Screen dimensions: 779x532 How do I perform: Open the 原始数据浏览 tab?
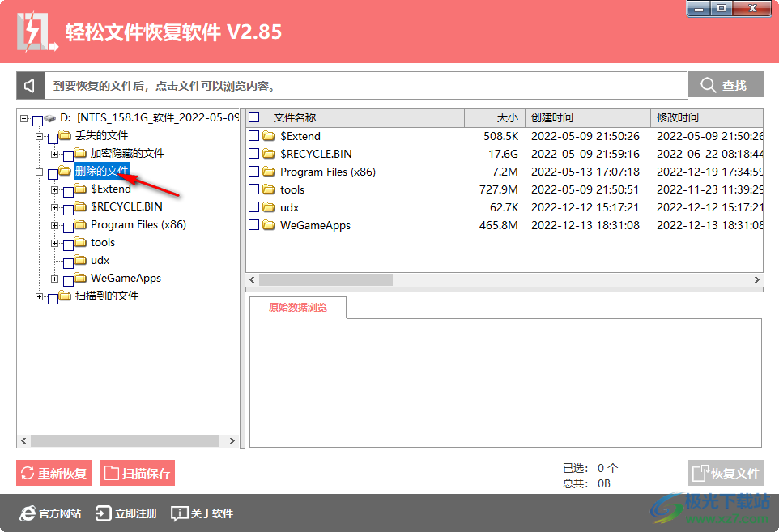pyautogui.click(x=297, y=308)
